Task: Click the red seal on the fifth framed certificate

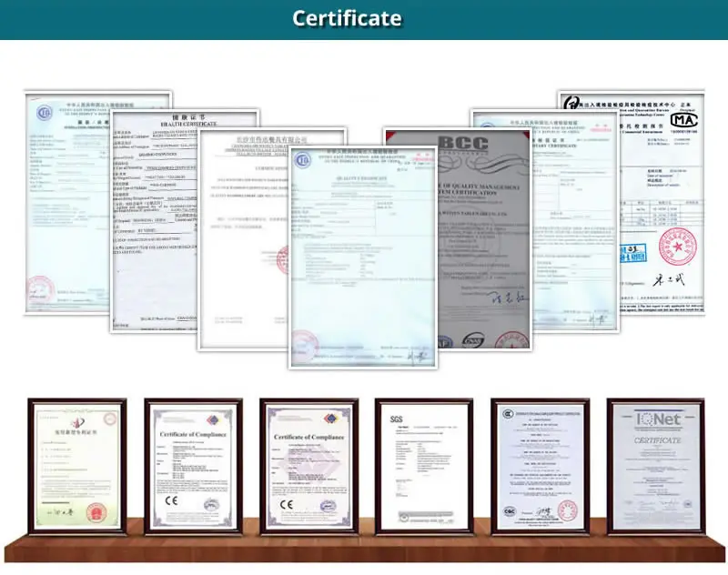Action: pos(567,510)
